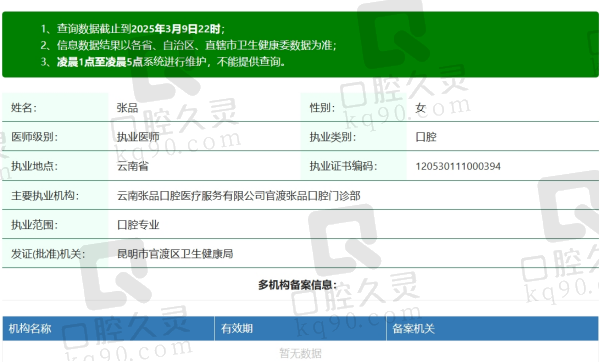Click notice line about 2025年3月9日22时
The width and height of the screenshot is (600, 362).
133,29
